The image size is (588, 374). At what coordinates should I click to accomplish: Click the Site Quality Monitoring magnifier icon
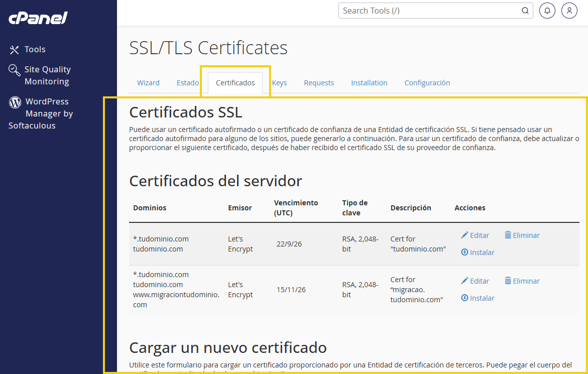(x=14, y=70)
